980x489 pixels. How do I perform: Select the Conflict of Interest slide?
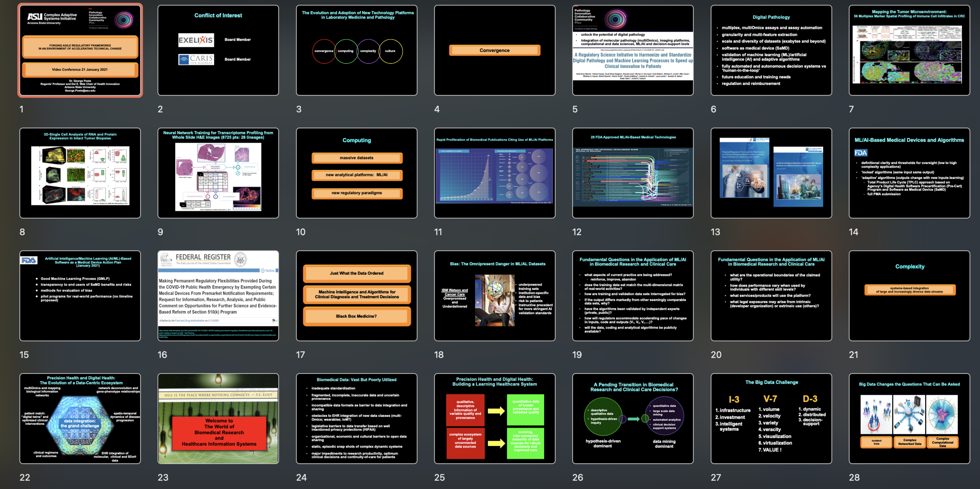218,50
